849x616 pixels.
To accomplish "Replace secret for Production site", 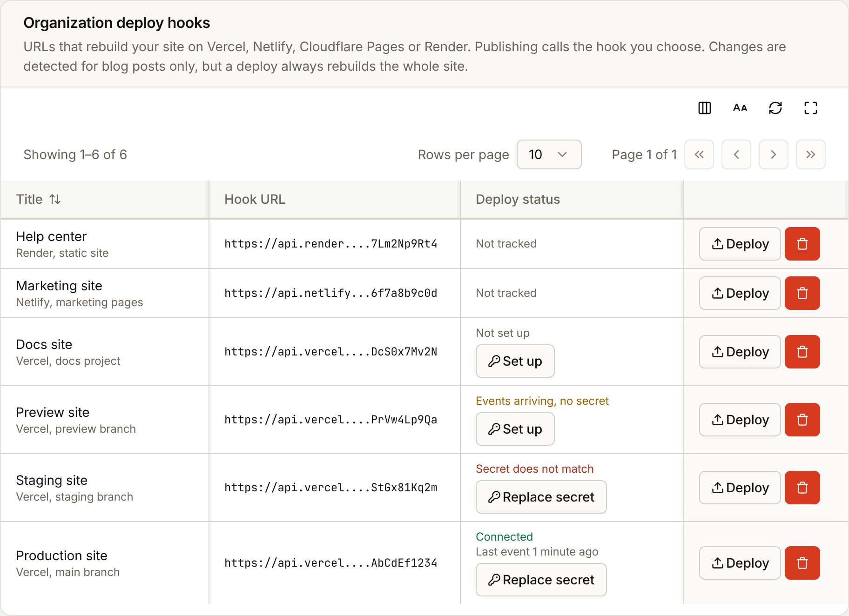I will coord(541,580).
